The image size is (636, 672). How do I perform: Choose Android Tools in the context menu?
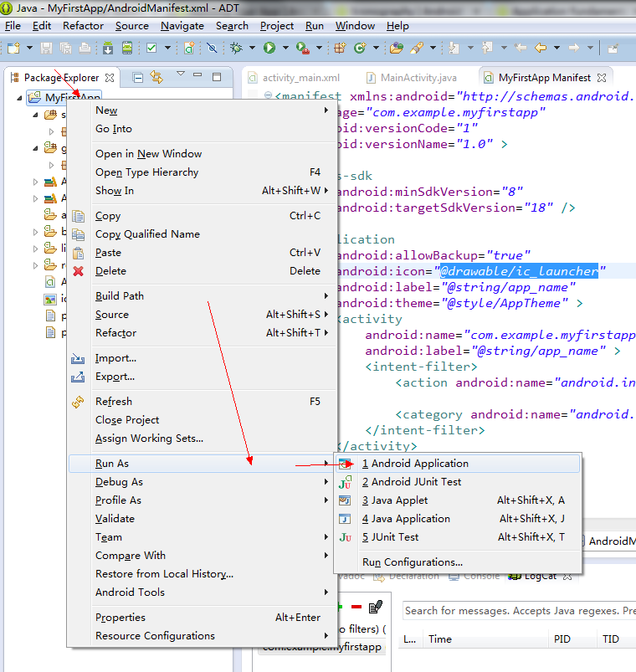203,592
